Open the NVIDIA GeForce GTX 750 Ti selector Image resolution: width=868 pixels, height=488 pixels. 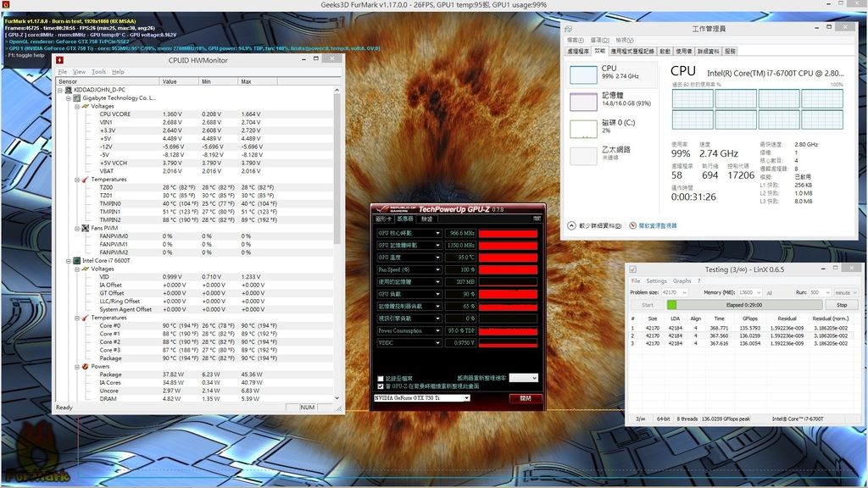pyautogui.click(x=422, y=398)
